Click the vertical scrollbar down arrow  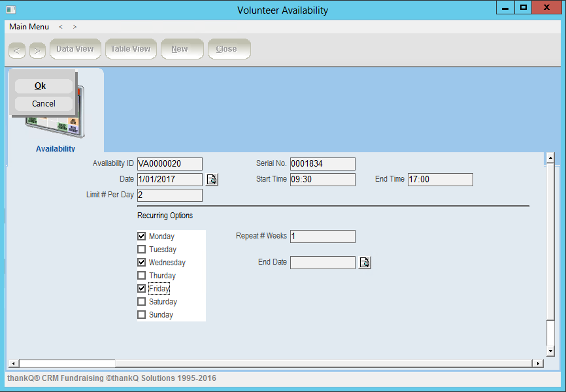point(550,351)
